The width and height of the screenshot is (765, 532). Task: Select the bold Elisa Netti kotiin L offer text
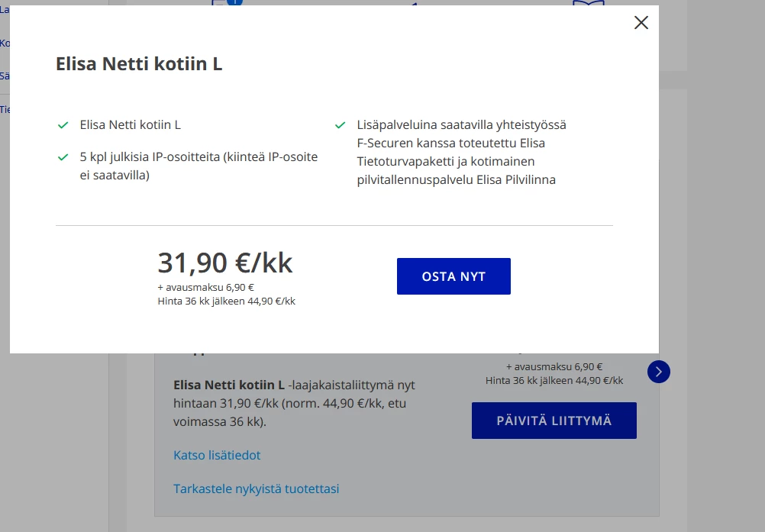point(229,385)
